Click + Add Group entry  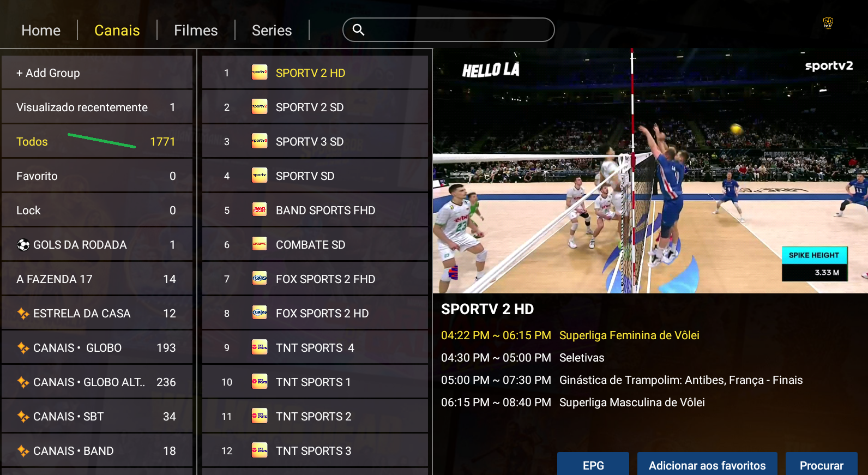pyautogui.click(x=97, y=73)
